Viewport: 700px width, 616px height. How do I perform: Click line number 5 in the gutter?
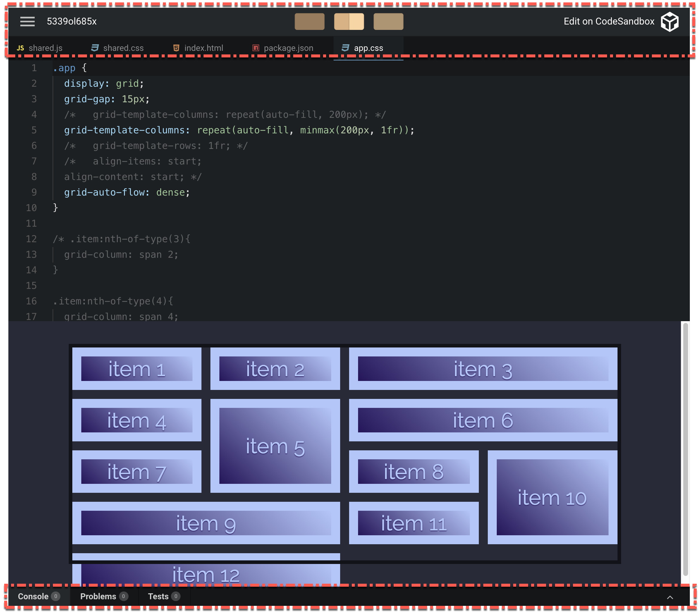pos(34,130)
